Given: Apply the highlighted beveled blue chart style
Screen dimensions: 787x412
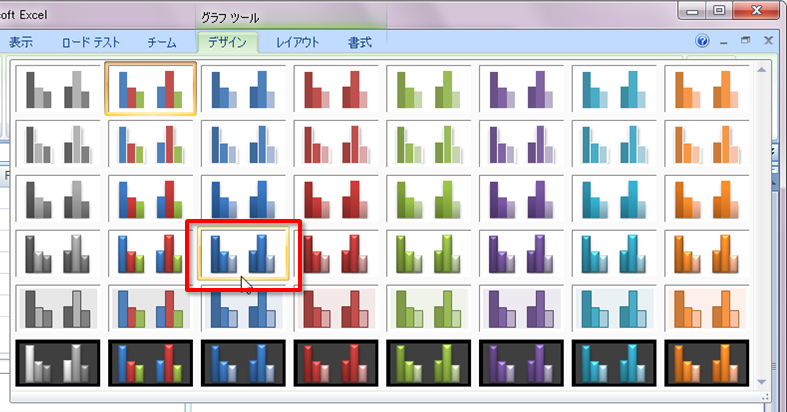Looking at the screenshot, I should click(243, 253).
